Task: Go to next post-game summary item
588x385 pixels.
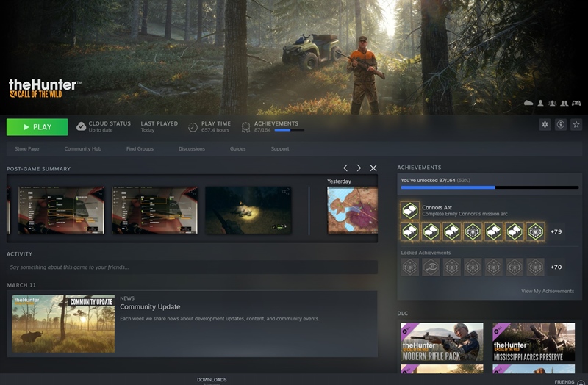Action: (359, 168)
